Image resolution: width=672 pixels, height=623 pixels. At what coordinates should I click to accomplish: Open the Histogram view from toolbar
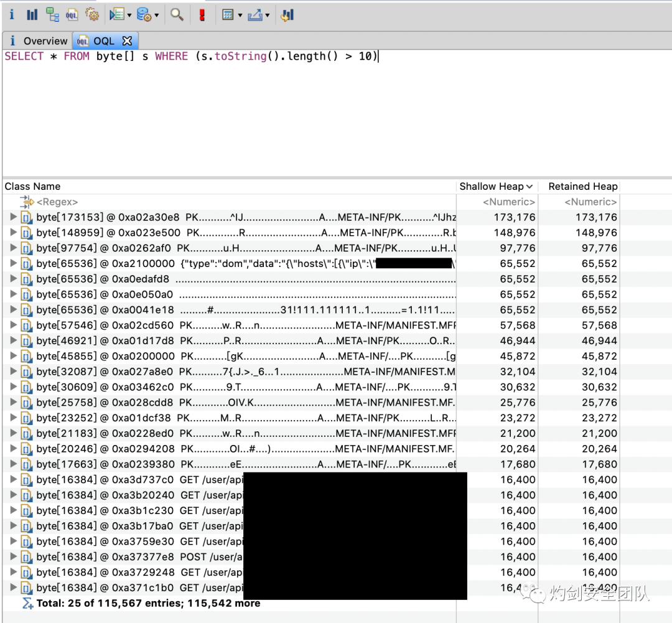pyautogui.click(x=32, y=15)
